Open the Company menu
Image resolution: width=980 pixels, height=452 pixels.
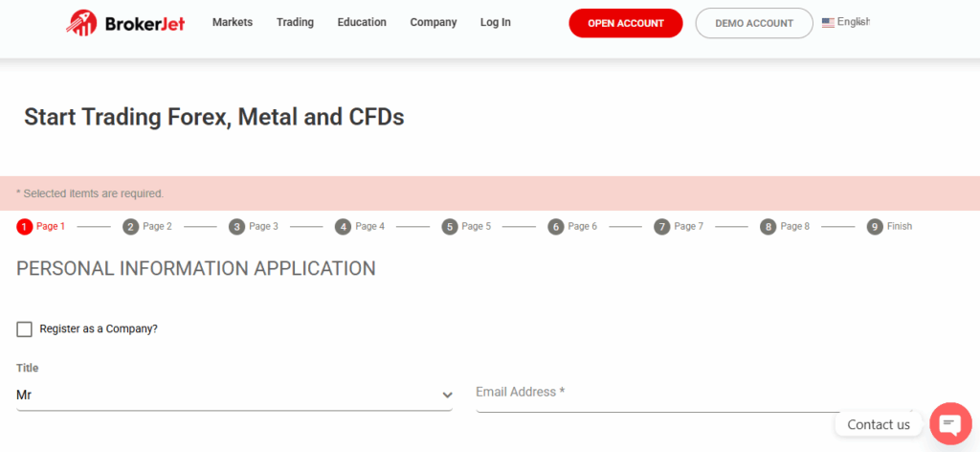click(x=434, y=23)
